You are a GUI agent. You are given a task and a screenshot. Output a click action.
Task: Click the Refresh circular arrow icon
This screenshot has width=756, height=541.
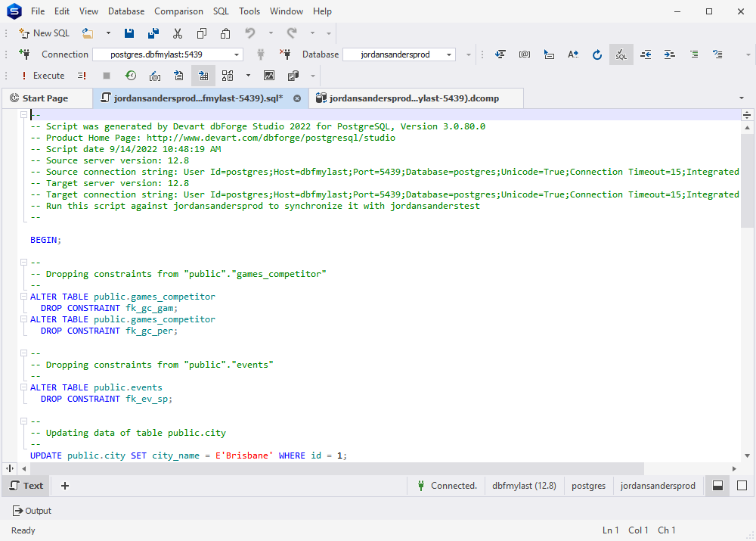597,54
